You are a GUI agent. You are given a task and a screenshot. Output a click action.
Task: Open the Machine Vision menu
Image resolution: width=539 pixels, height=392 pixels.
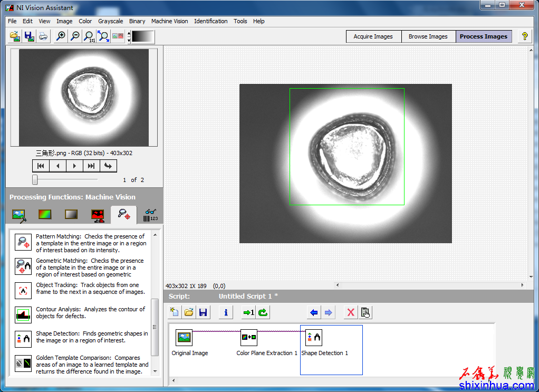click(x=169, y=21)
